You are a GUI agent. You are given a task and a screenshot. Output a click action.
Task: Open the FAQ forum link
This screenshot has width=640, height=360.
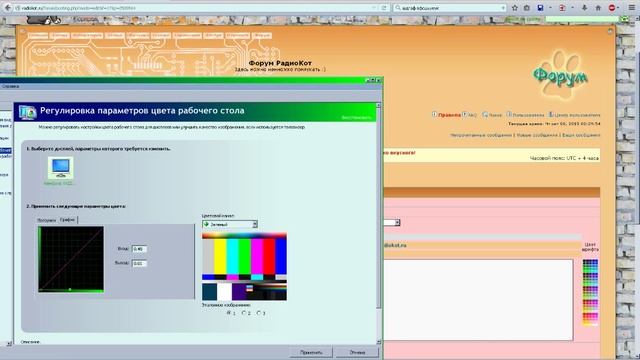point(472,115)
